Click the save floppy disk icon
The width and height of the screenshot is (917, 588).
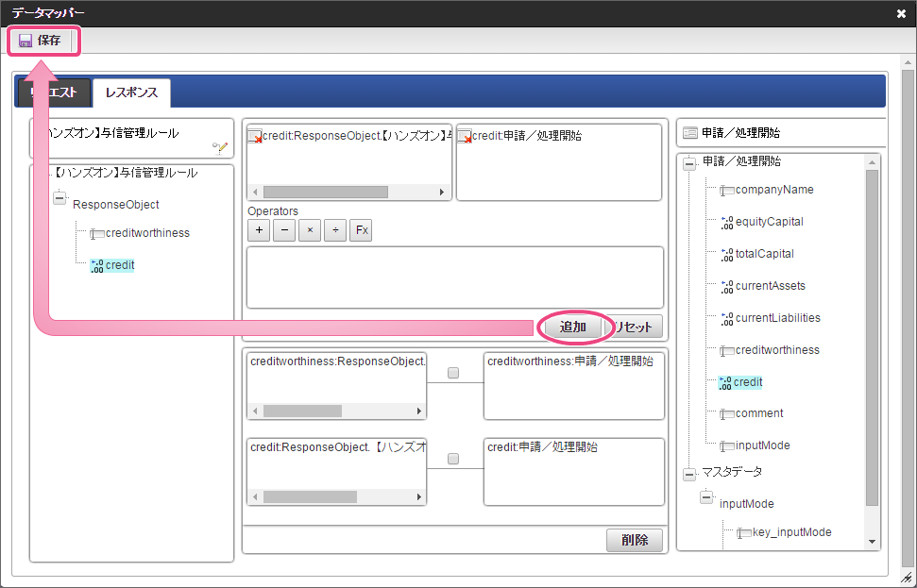click(x=25, y=41)
